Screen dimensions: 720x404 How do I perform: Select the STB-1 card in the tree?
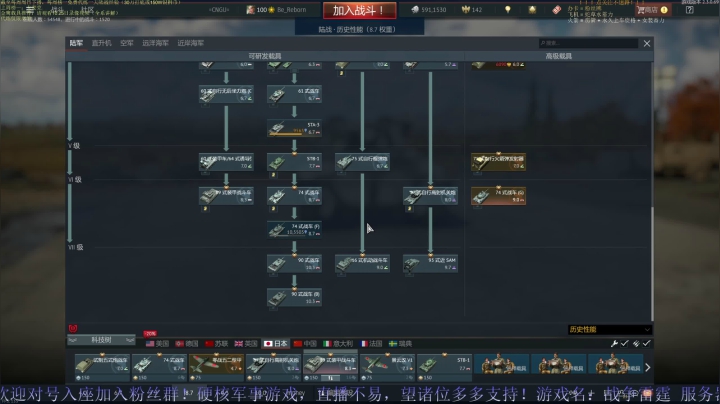pos(294,162)
